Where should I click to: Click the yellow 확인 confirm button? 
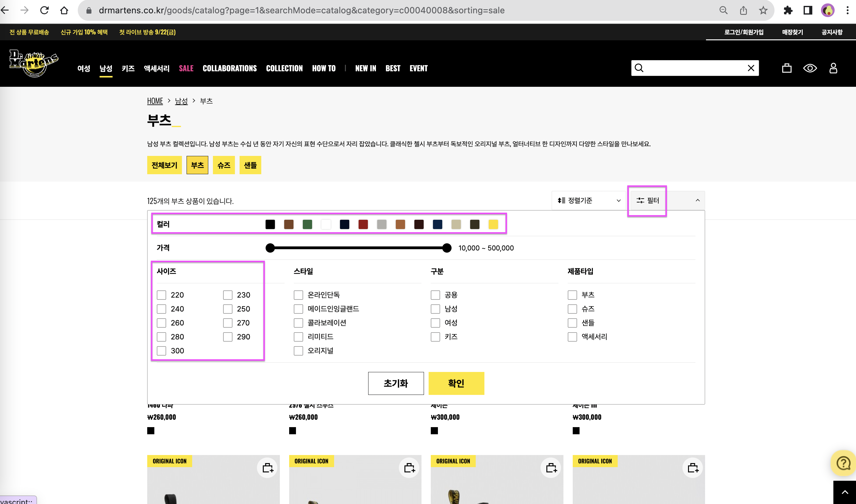point(456,383)
